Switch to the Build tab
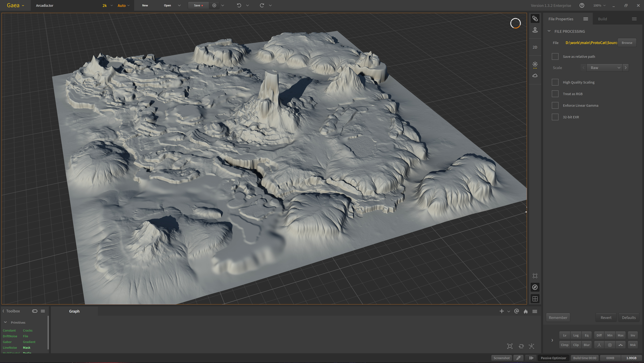The image size is (644, 363). click(602, 19)
